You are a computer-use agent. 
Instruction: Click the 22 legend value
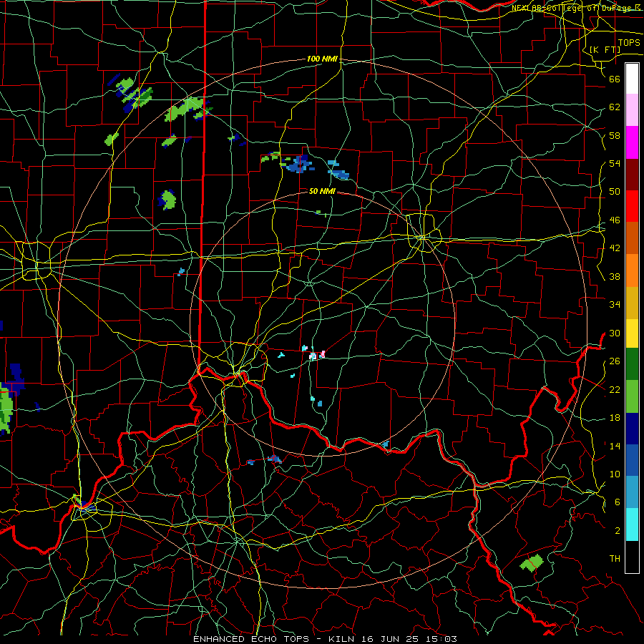[x=615, y=389]
